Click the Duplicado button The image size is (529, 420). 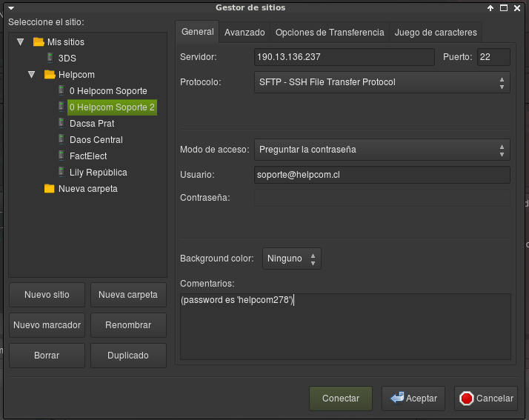(x=128, y=356)
